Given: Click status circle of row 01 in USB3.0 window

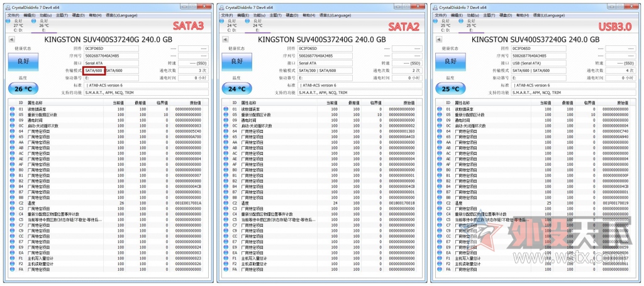Looking at the screenshot, I should (x=440, y=109).
